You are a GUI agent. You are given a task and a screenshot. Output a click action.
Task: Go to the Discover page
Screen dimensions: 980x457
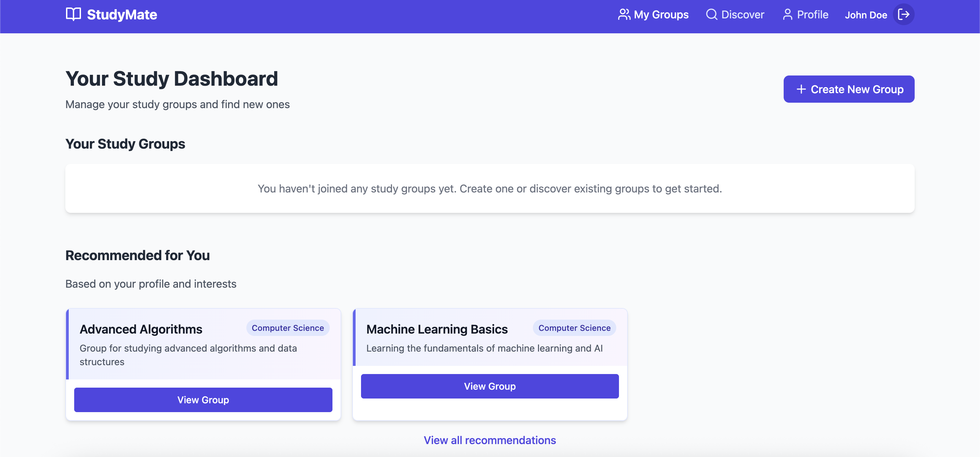pos(742,14)
